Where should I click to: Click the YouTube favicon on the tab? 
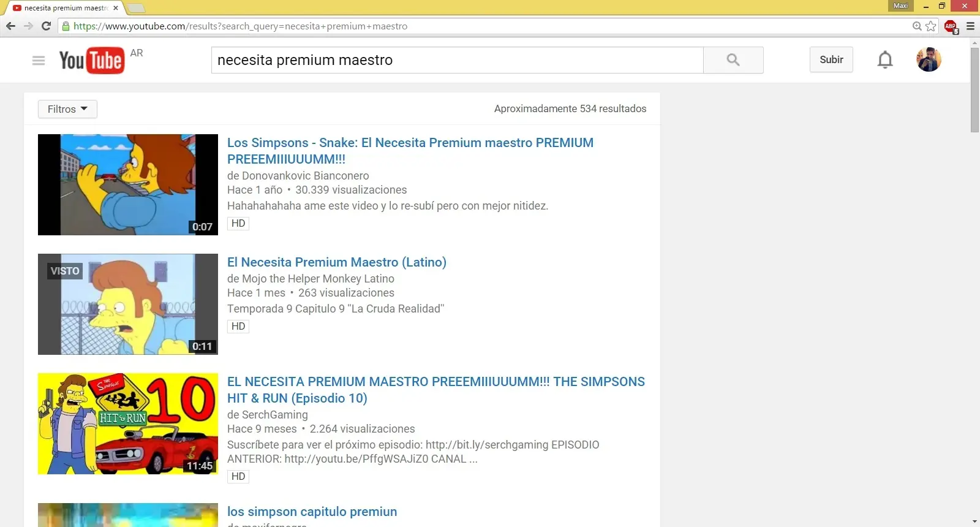click(17, 8)
